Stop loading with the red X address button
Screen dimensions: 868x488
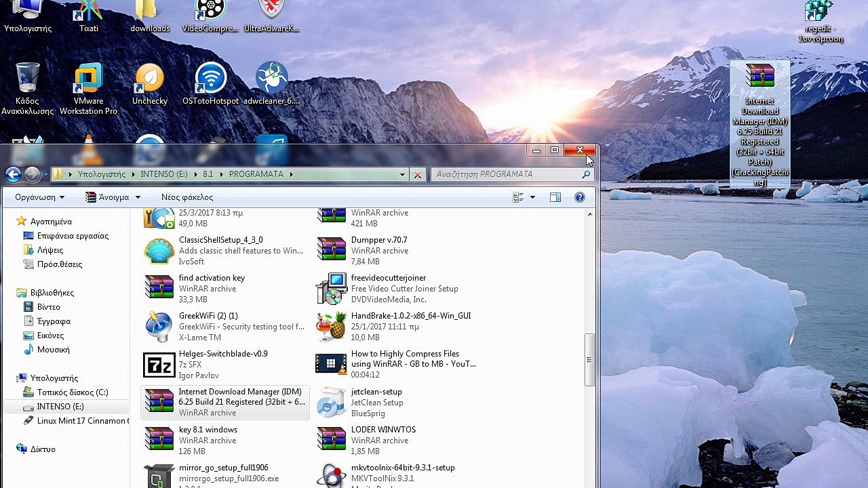tap(418, 174)
